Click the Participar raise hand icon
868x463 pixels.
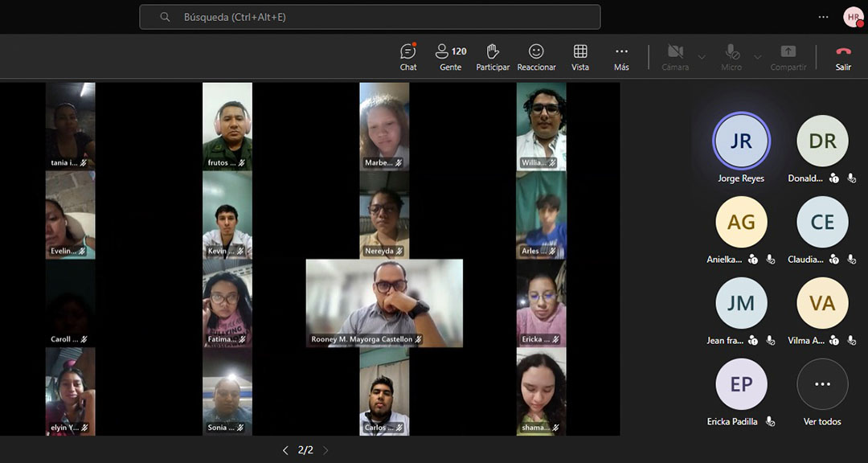click(x=493, y=56)
